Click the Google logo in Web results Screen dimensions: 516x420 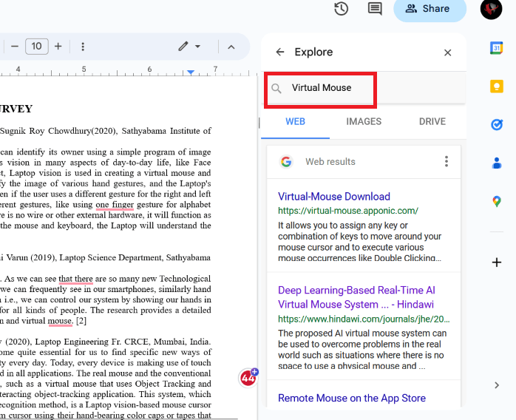pos(286,162)
